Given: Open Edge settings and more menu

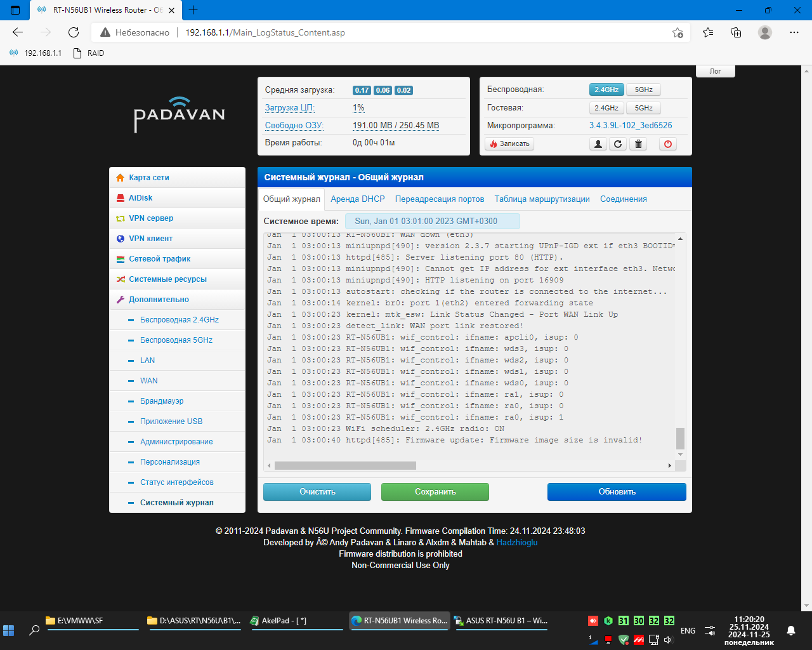Looking at the screenshot, I should pos(794,32).
